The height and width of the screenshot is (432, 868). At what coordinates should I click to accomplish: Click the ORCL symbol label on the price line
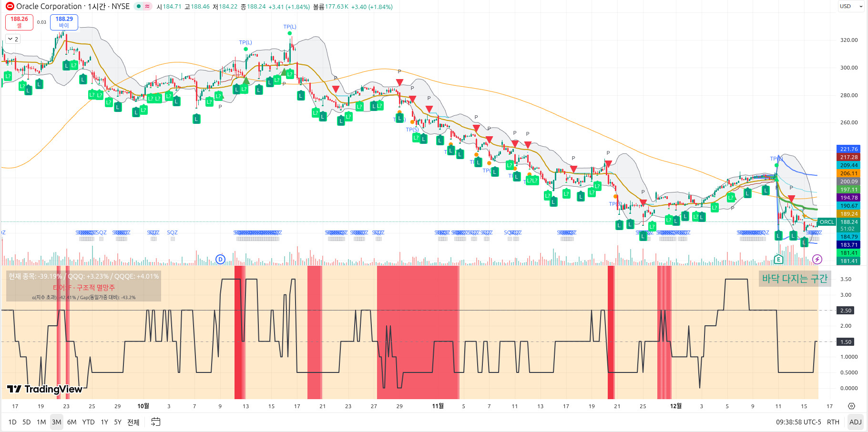827,222
